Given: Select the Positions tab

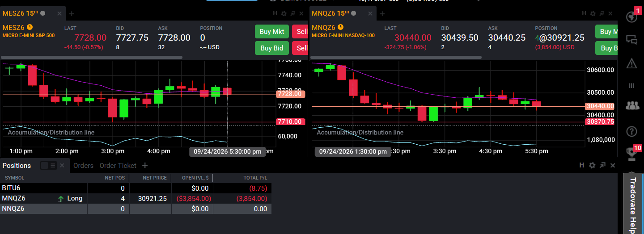Looking at the screenshot, I should coord(17,166).
